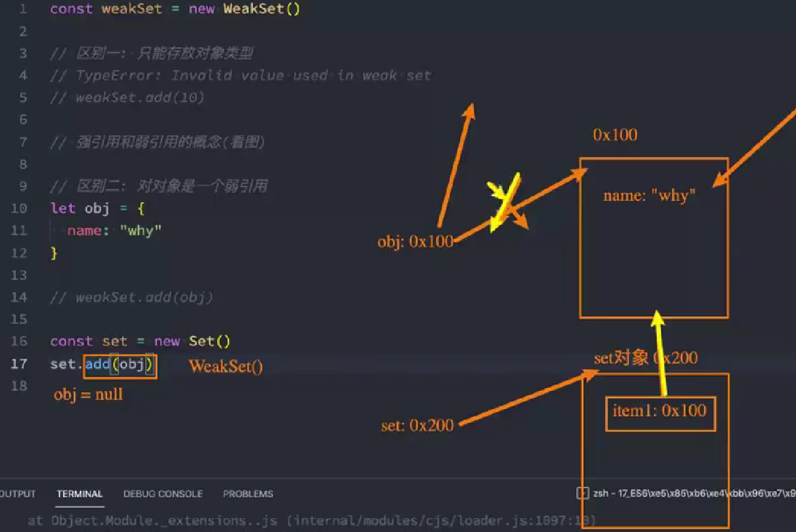796x532 pixels.
Task: Open the OUTPUT panel tab
Action: pyautogui.click(x=18, y=494)
